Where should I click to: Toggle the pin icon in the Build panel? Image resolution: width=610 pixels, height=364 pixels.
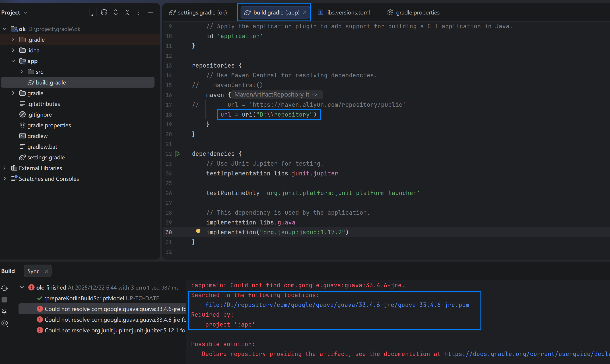[4, 311]
